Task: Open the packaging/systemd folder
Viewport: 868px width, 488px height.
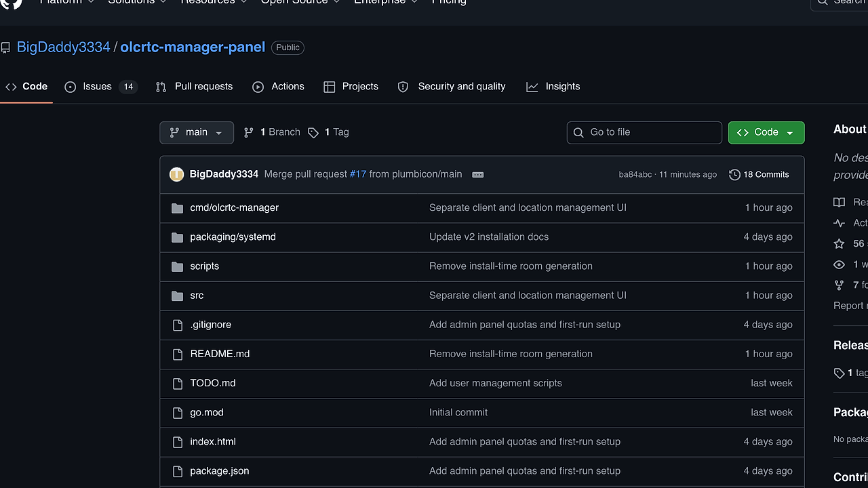Action: pyautogui.click(x=233, y=237)
